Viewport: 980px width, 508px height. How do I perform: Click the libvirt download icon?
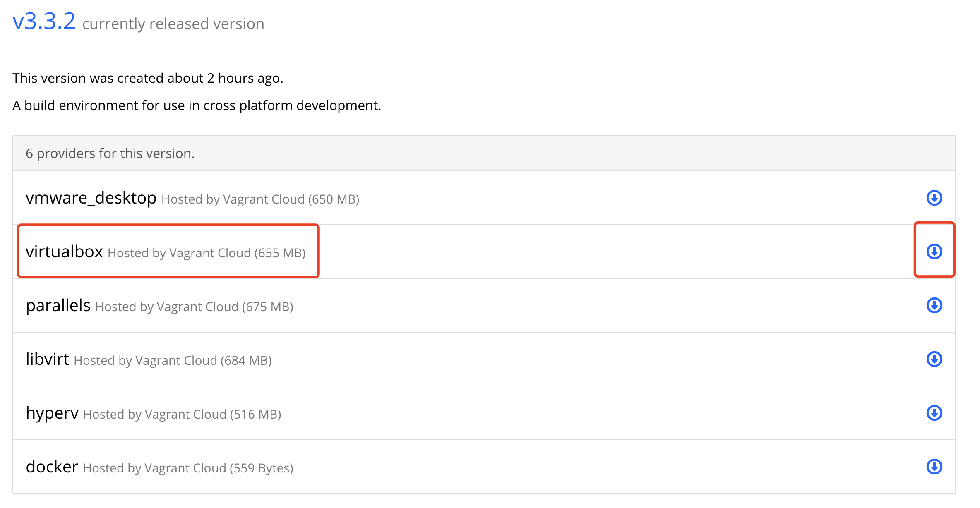934,359
